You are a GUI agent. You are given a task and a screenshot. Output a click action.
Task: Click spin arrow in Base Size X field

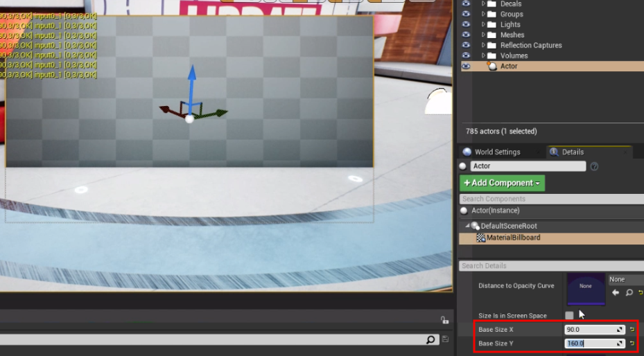click(x=619, y=330)
